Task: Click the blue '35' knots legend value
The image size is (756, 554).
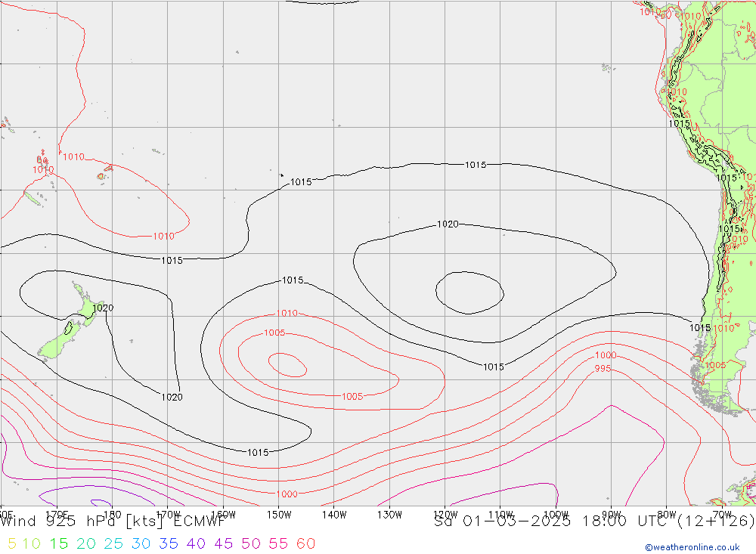Action: coord(169,544)
